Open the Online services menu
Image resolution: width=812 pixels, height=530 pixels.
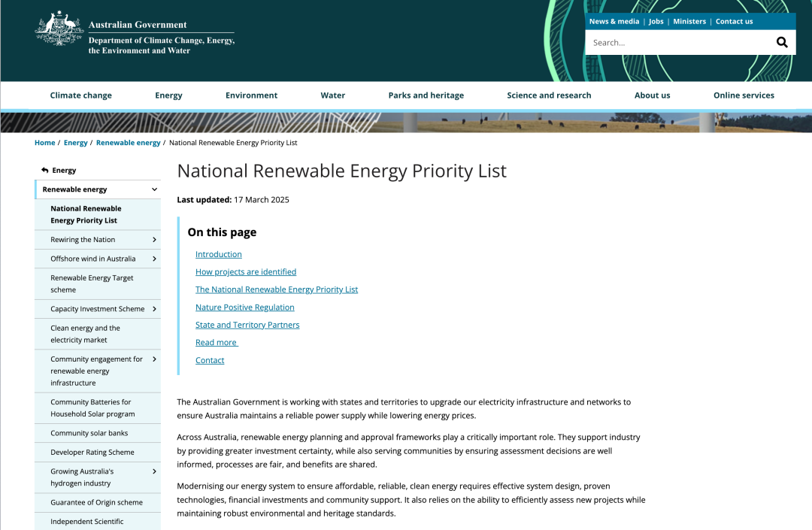pyautogui.click(x=743, y=95)
